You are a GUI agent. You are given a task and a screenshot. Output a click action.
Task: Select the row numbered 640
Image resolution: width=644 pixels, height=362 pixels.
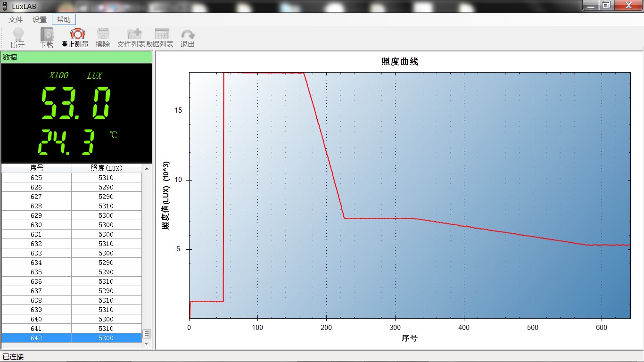(72, 319)
